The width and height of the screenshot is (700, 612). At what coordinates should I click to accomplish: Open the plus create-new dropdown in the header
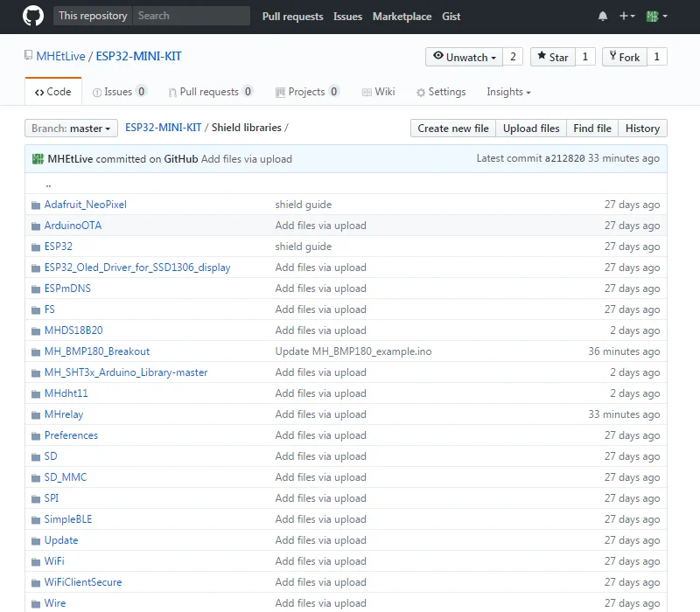[626, 16]
